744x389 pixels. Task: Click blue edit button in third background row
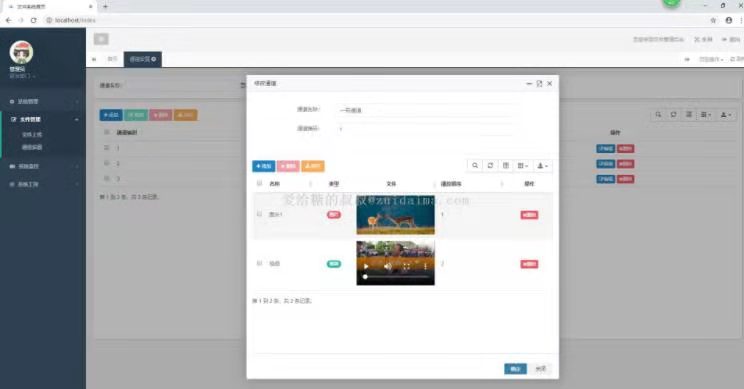pos(605,179)
